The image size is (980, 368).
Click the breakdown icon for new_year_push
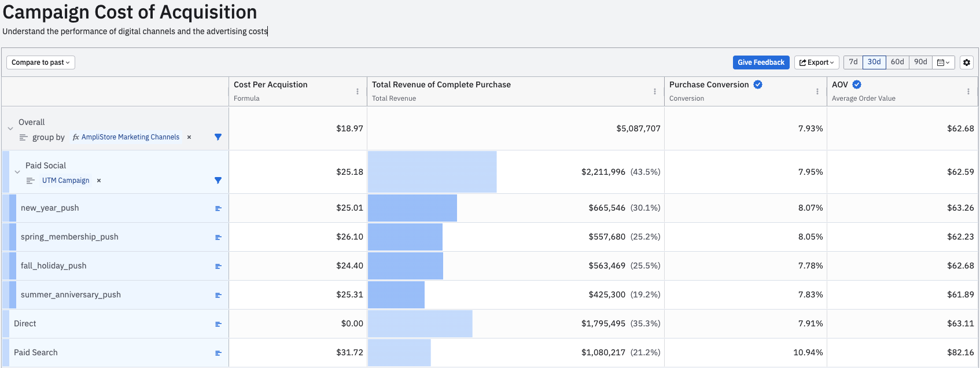pos(218,208)
